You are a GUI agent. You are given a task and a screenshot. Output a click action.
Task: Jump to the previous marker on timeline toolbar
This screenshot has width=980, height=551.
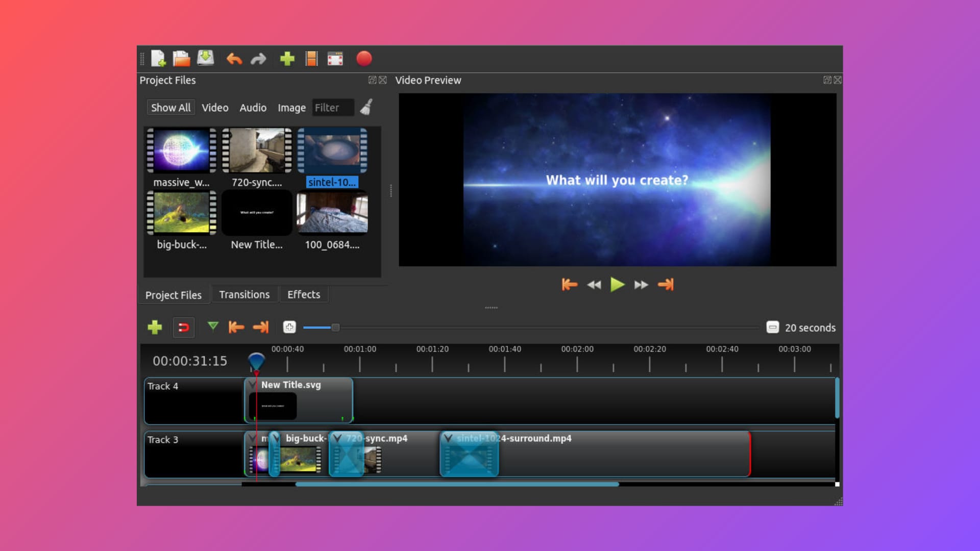click(236, 327)
